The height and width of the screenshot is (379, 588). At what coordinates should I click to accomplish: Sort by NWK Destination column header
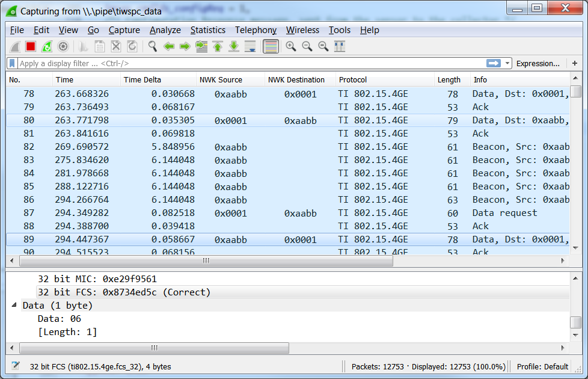point(300,80)
